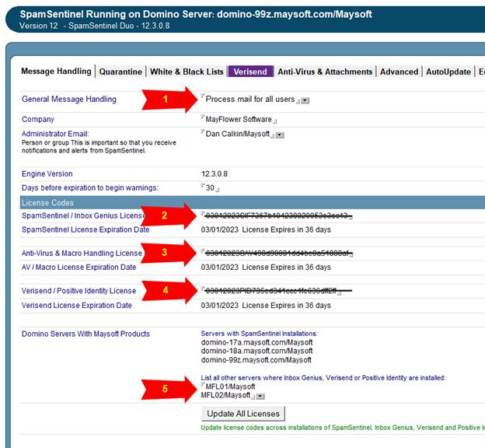Click the SpamSentinel expiration value 03/01/2023
Screen dimensions: 485x448
coord(220,229)
